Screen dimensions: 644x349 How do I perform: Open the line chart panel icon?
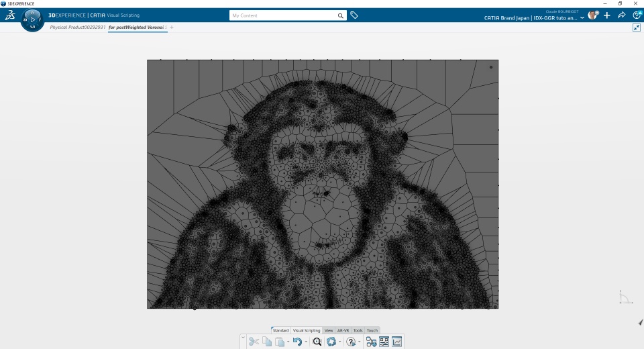tap(396, 342)
